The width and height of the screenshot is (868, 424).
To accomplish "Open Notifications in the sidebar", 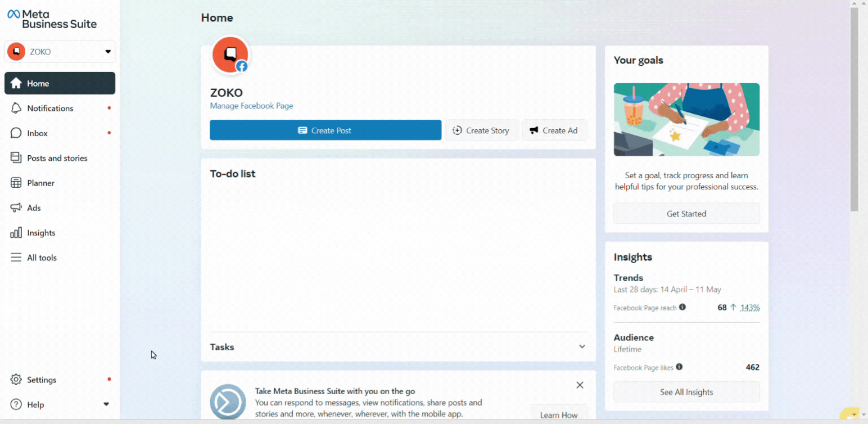I will tap(60, 108).
